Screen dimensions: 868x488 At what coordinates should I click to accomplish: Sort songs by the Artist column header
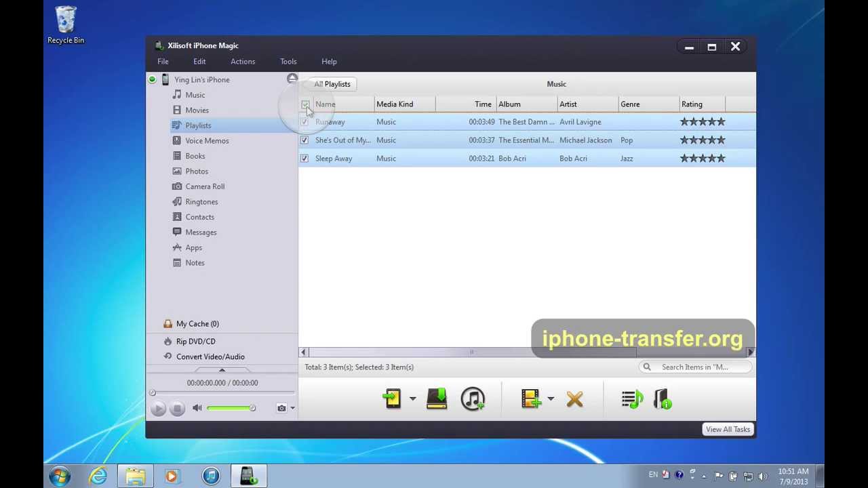(587, 104)
